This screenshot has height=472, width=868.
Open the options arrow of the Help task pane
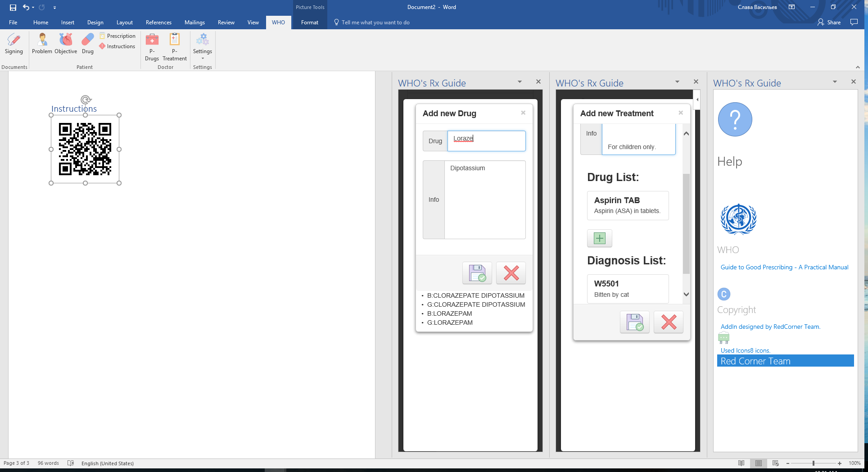pyautogui.click(x=835, y=82)
